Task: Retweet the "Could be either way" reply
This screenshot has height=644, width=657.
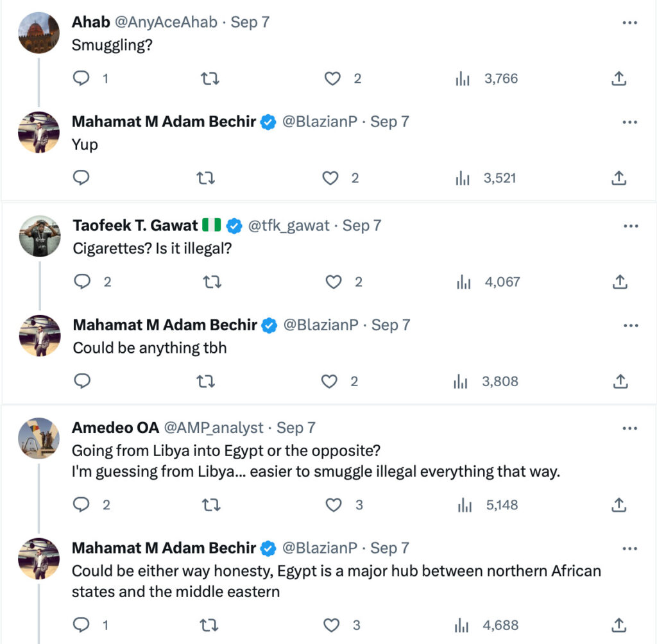Action: [x=210, y=625]
